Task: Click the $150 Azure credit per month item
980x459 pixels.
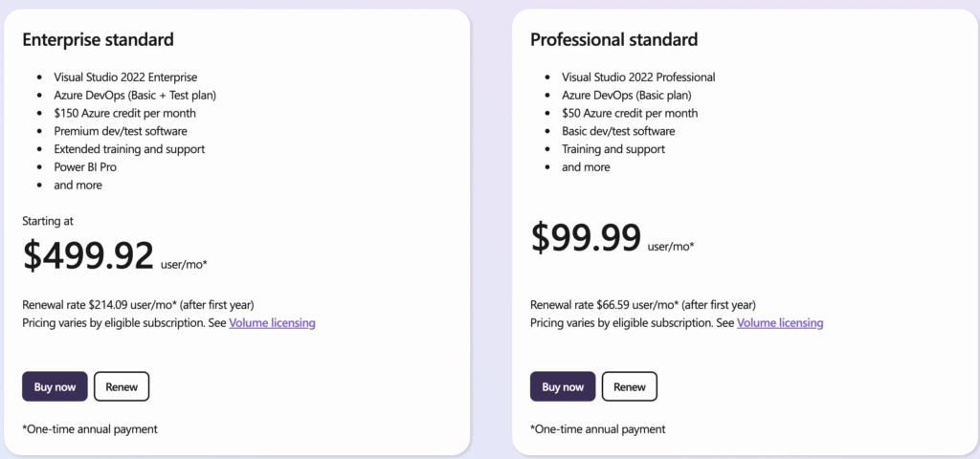Action: (125, 113)
